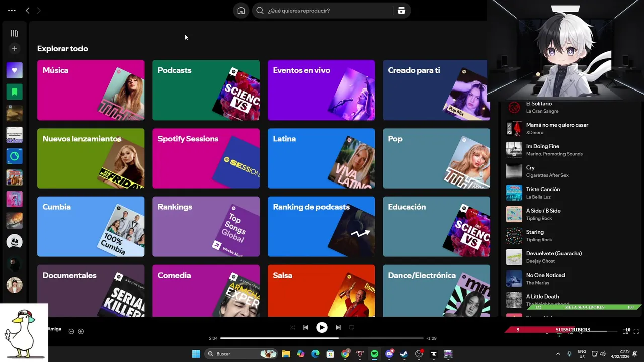Viewport: 644px width, 362px height.
Task: Click the Play button in player
Action: 321,327
